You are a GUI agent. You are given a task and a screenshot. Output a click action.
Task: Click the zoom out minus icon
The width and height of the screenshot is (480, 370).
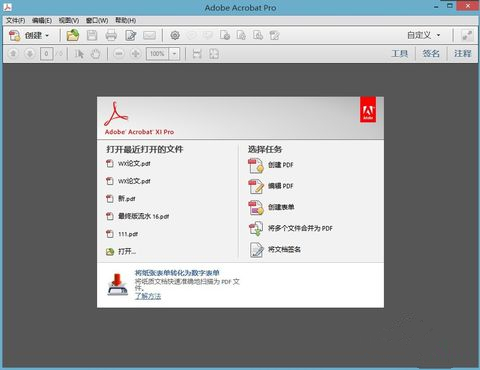coord(119,54)
